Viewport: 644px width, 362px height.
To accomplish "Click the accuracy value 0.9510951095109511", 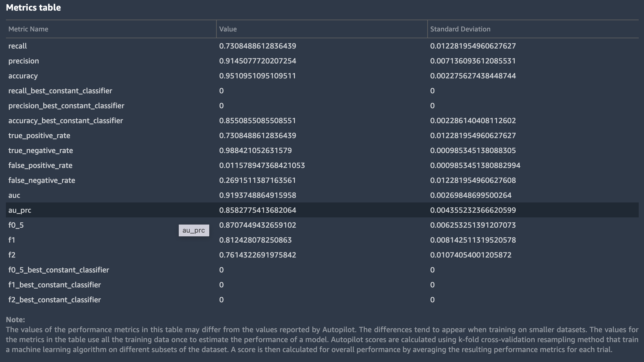I will point(257,76).
